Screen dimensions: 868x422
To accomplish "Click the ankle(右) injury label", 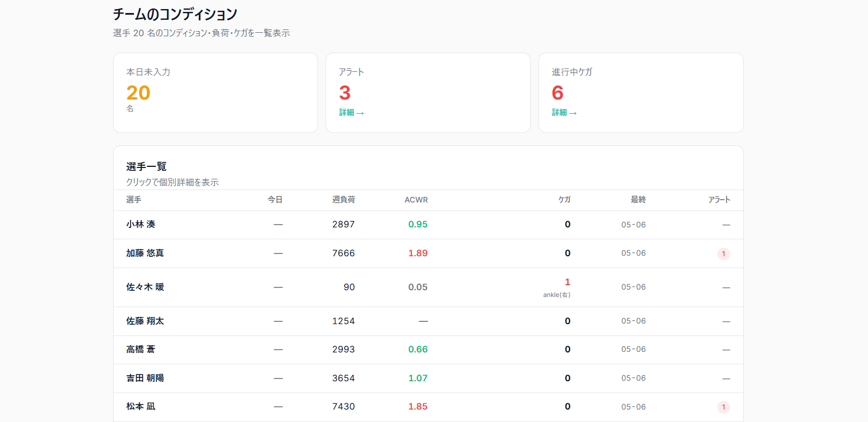I will (557, 295).
